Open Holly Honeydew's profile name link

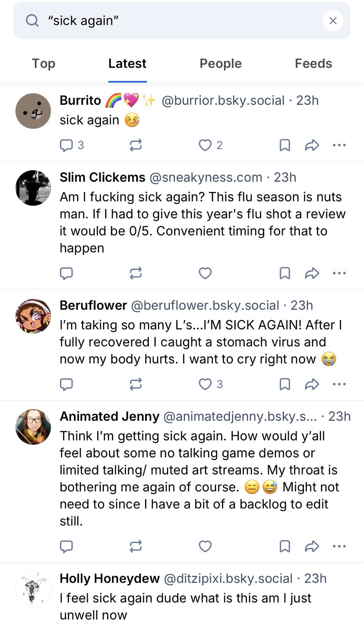point(109,578)
